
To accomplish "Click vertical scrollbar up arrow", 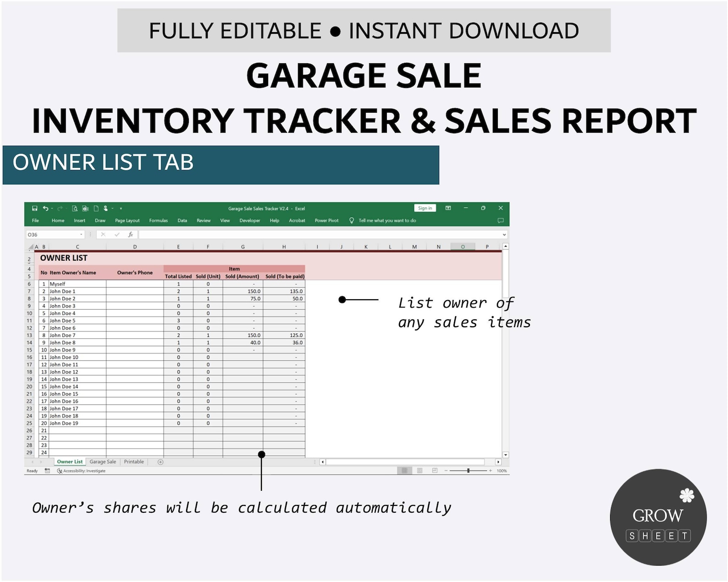I will pos(506,247).
